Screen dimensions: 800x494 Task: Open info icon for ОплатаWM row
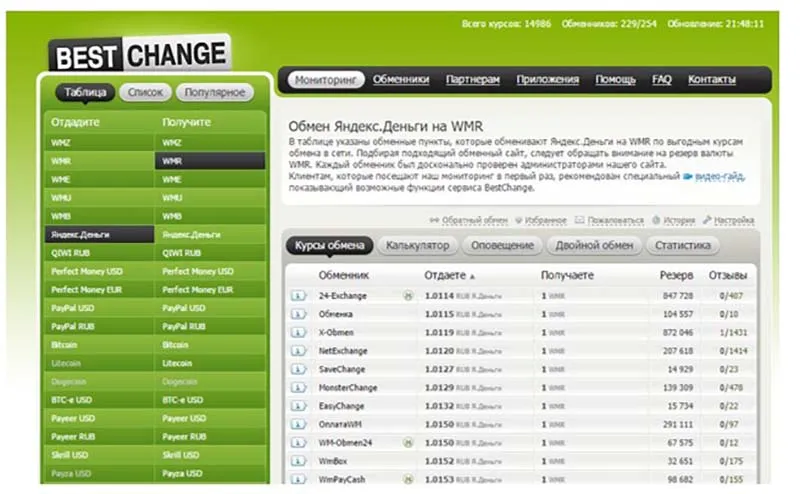coord(298,424)
